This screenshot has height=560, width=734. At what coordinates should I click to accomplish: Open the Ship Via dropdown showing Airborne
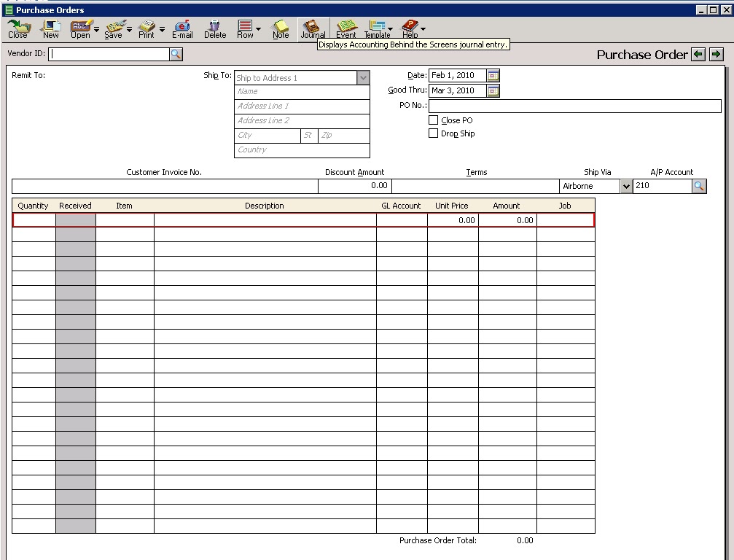[x=626, y=186]
